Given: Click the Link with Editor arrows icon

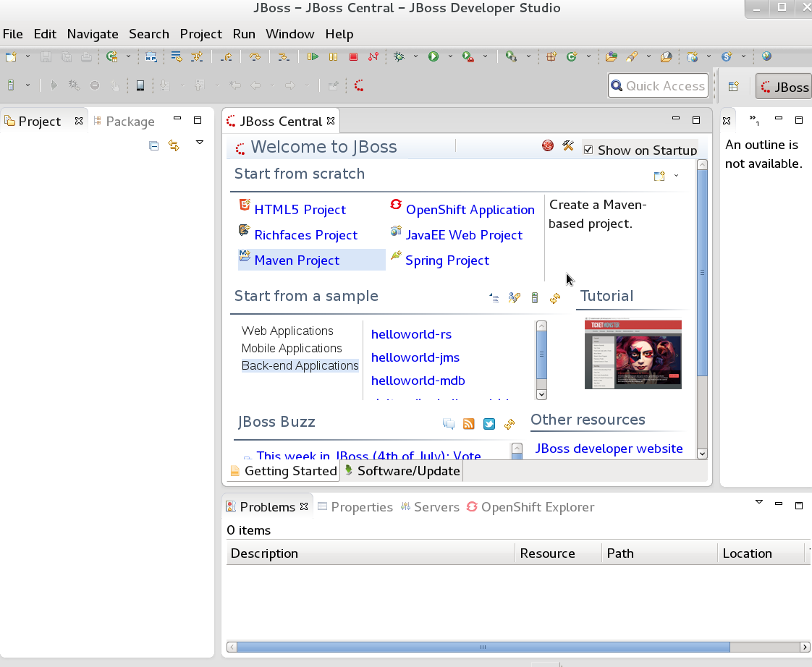Looking at the screenshot, I should point(174,146).
